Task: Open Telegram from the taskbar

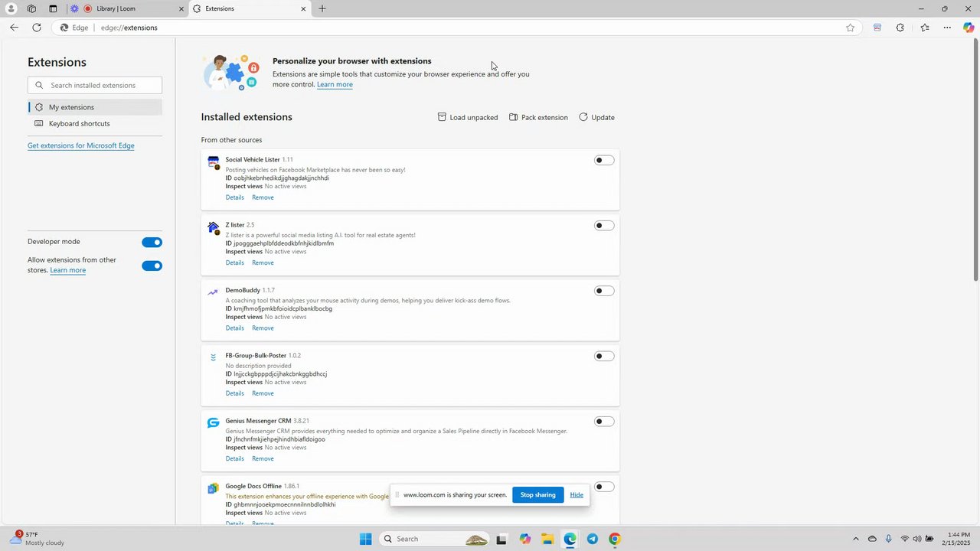Action: [x=592, y=539]
